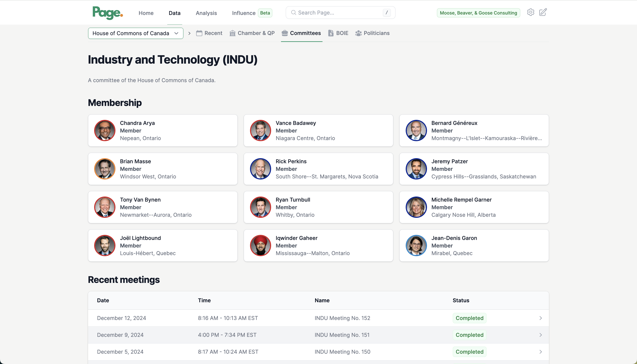Open Rick Perkins's name link
Screen dimensions: 637x364
click(x=291, y=161)
